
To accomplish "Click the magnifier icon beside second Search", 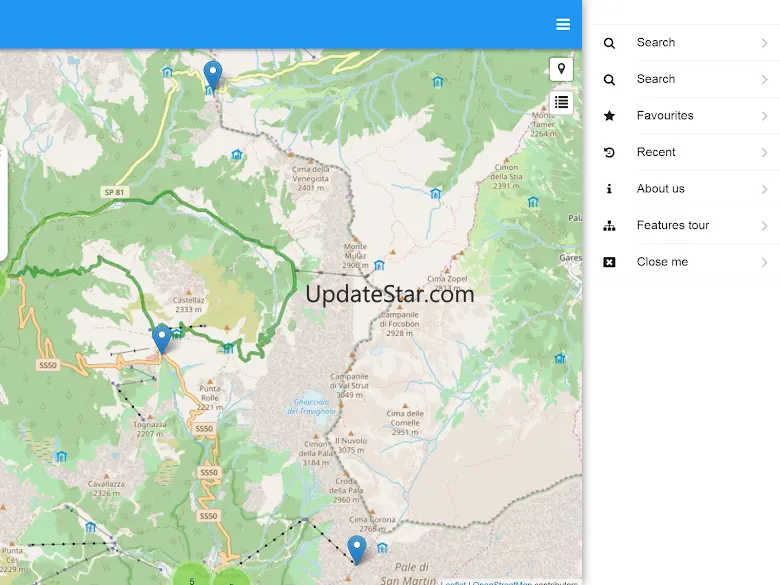I will (x=609, y=80).
